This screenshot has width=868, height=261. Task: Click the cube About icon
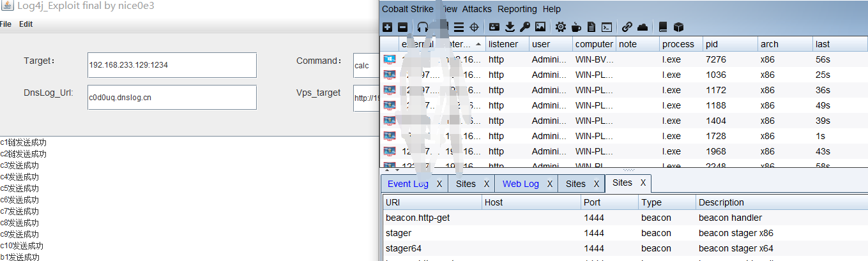pos(678,27)
